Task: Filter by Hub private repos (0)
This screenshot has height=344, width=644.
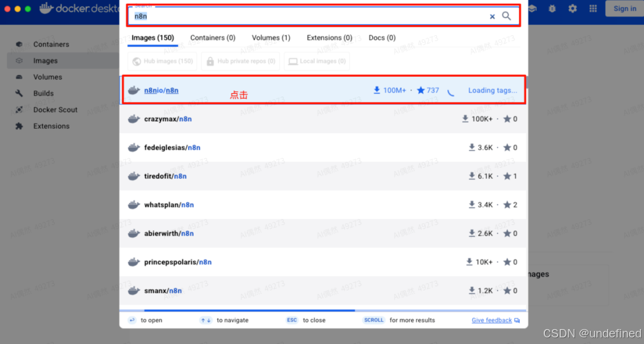Action: pyautogui.click(x=241, y=61)
